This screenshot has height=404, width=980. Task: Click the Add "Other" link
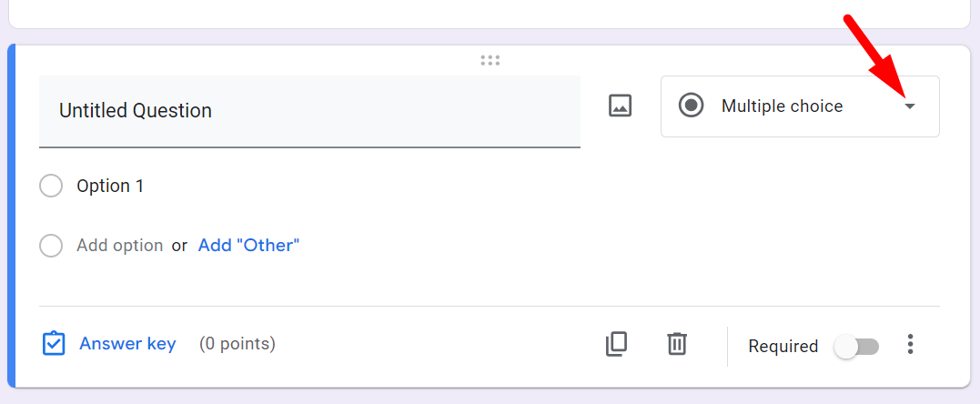[248, 245]
